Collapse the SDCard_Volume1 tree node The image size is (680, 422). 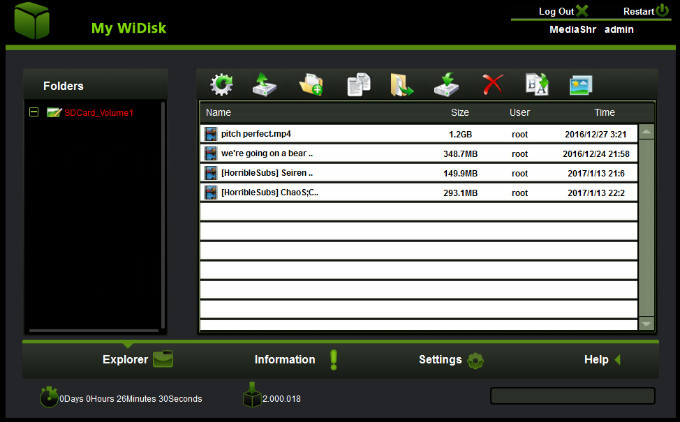(34, 112)
